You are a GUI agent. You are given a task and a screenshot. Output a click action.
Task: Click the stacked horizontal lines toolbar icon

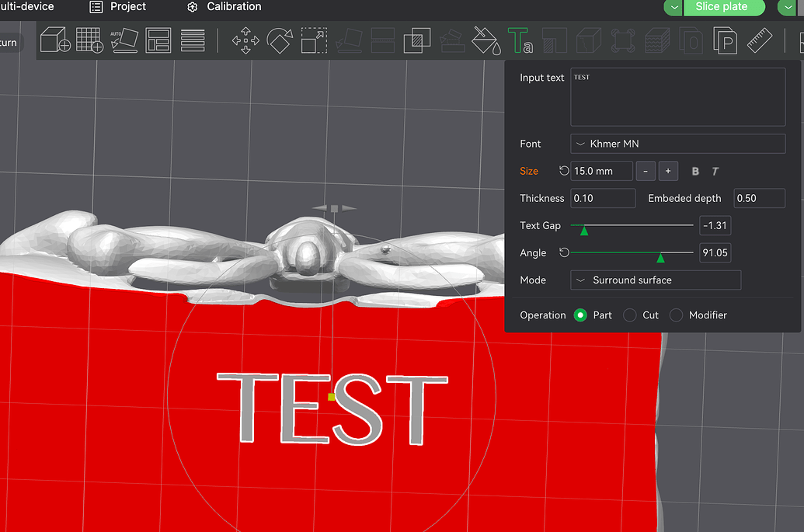pyautogui.click(x=193, y=40)
